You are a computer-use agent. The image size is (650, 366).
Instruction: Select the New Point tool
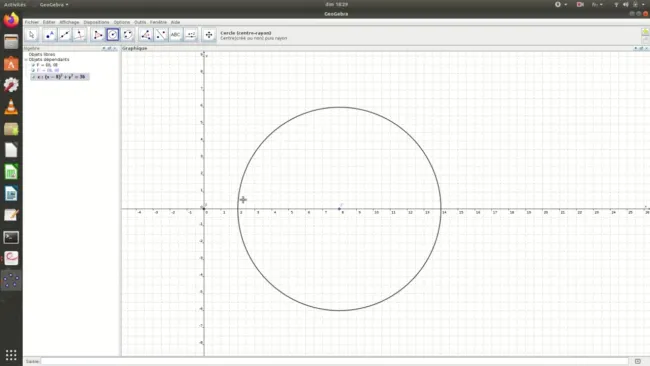49,35
